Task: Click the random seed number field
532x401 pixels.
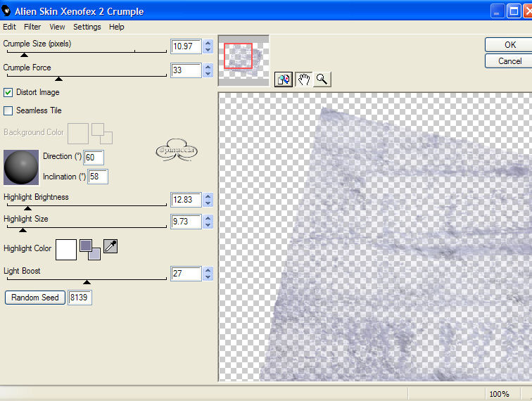Action: (80, 298)
